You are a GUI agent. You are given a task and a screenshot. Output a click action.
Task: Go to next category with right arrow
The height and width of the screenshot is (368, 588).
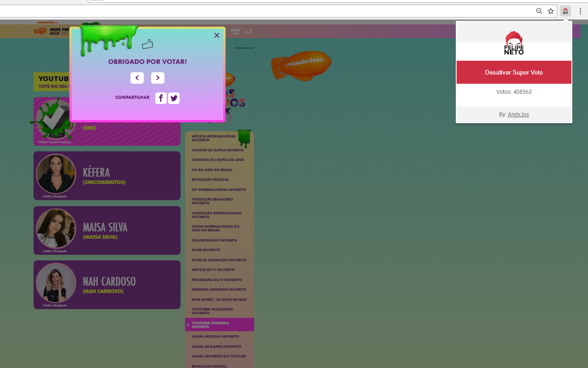[x=158, y=78]
